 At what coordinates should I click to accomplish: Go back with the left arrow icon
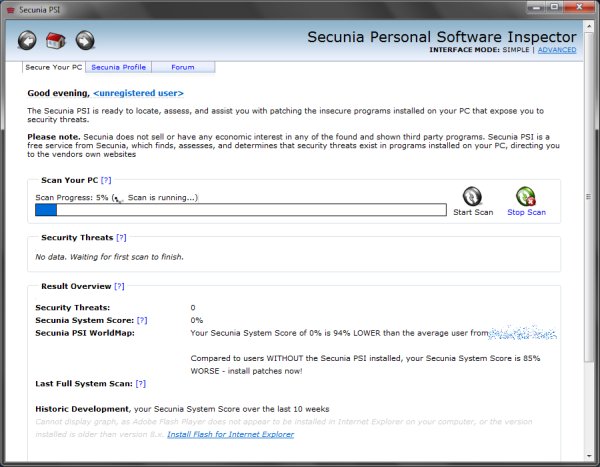click(x=27, y=40)
